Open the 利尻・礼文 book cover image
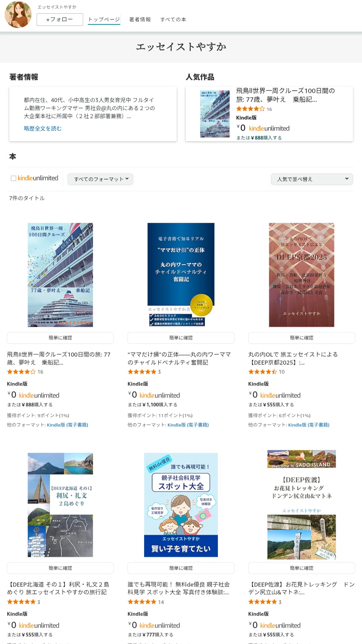Viewport: 362px width, 644px height. point(60,505)
